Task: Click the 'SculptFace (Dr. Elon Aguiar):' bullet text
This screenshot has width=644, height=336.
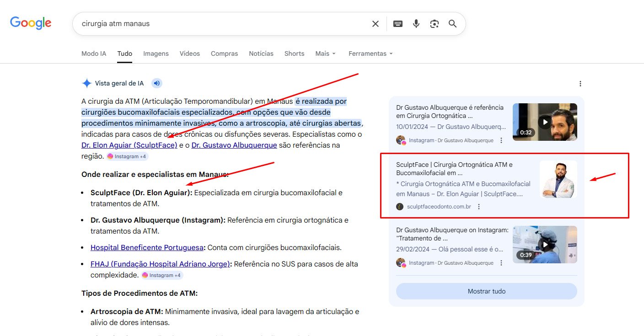Action: (x=141, y=192)
